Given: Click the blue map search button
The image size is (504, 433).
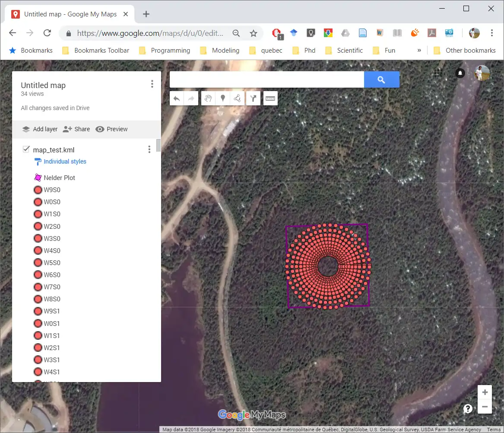Looking at the screenshot, I should 381,80.
